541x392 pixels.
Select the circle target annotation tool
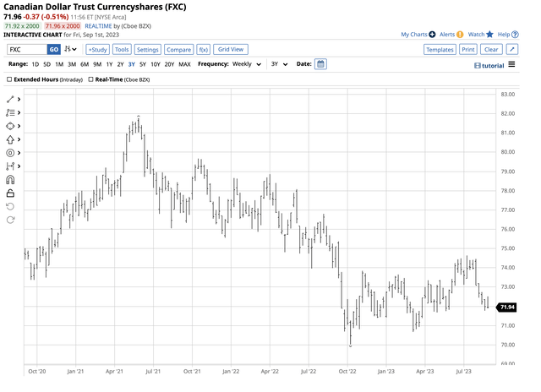(x=10, y=153)
